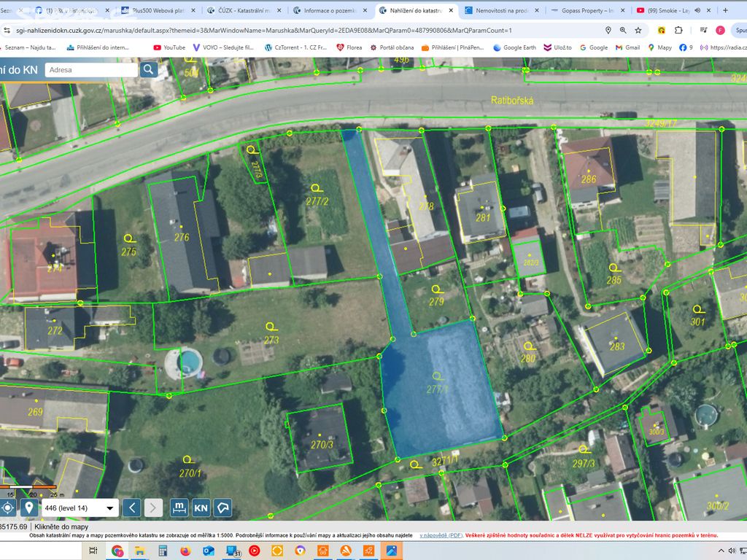Screen dimensions: 747x560
Task: Switch to the Informace o pozemku tab
Action: pyautogui.click(x=330, y=10)
